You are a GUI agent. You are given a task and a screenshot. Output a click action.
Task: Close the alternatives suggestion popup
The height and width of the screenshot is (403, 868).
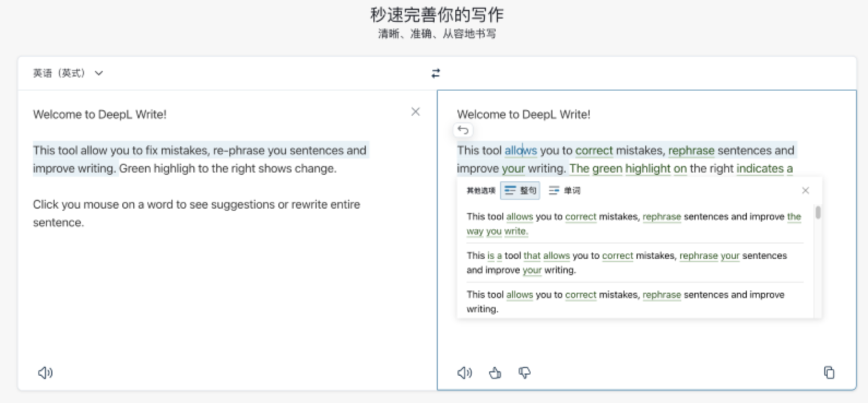805,191
